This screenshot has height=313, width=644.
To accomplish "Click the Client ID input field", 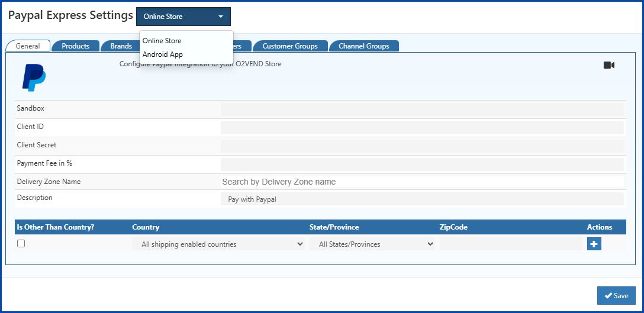I will point(422,128).
